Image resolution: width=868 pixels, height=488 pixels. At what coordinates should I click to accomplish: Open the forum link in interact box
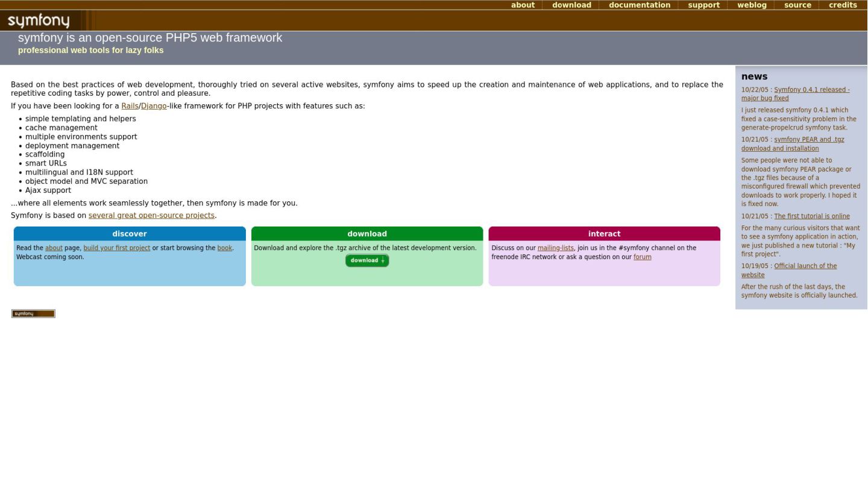pyautogui.click(x=642, y=257)
